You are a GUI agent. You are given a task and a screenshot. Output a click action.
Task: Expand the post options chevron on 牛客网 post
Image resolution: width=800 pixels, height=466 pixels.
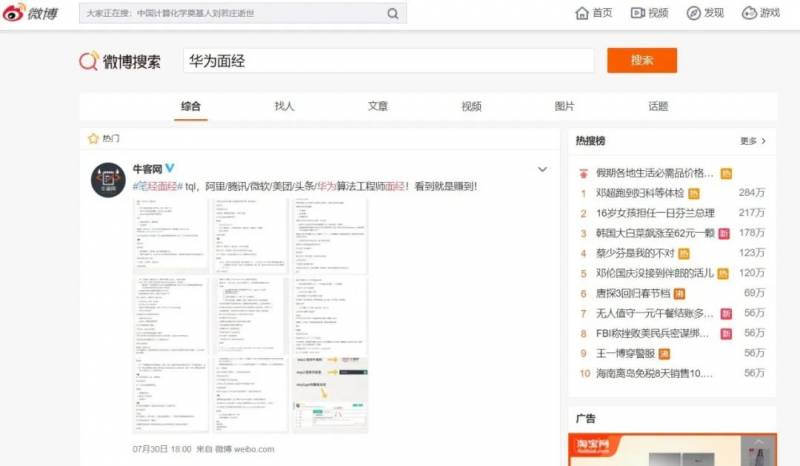542,169
